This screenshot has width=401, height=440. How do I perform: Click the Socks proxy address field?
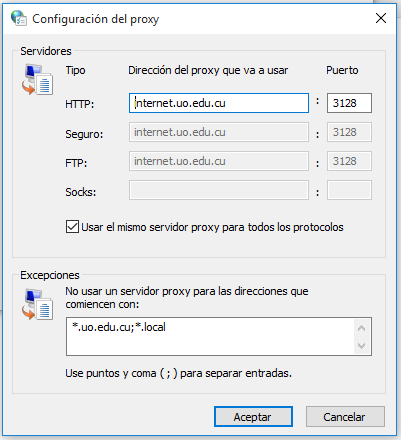(219, 190)
